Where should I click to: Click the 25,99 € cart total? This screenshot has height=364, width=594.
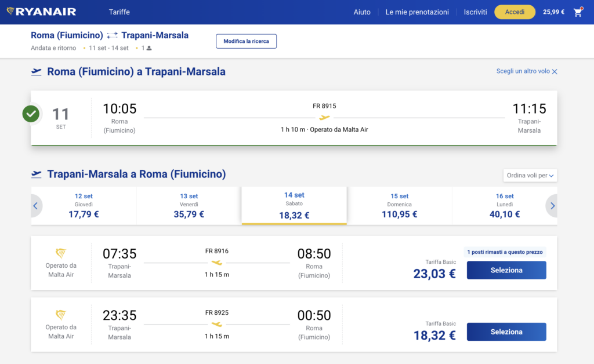(x=553, y=12)
